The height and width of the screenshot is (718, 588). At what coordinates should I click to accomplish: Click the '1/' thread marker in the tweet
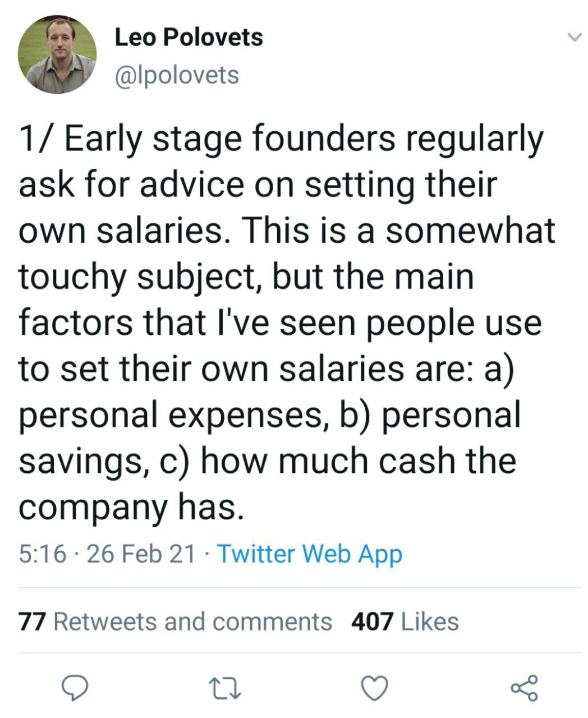(x=38, y=139)
